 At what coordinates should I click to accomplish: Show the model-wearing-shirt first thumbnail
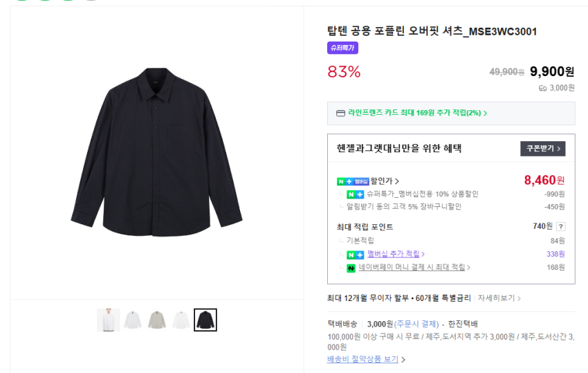pyautogui.click(x=108, y=320)
